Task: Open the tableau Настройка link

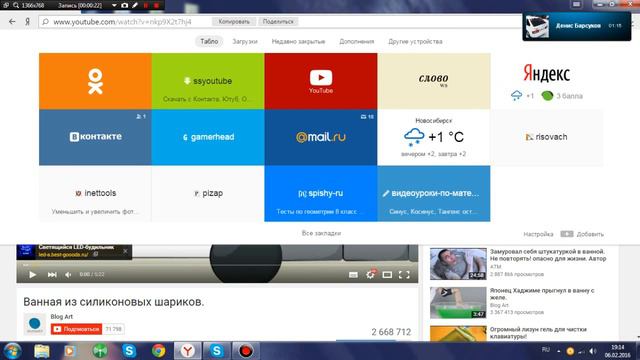Action: click(538, 234)
